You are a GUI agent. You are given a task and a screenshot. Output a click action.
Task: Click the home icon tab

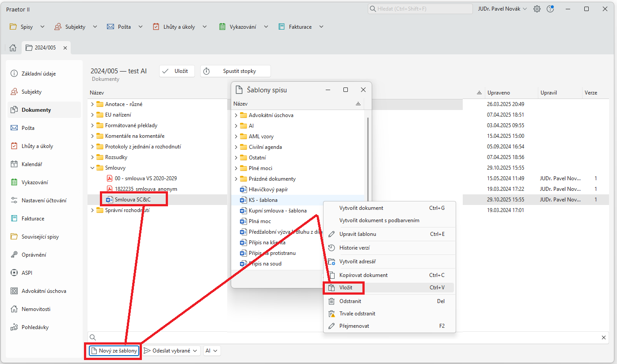13,48
